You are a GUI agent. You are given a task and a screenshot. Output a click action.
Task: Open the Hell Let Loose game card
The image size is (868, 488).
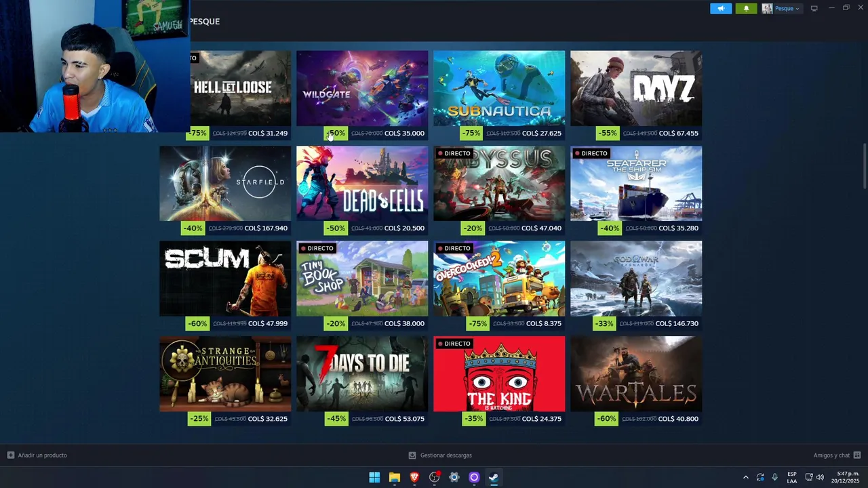[x=241, y=88]
